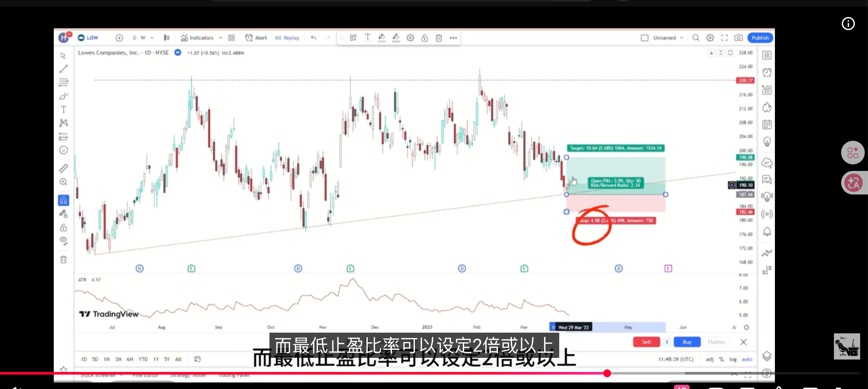Screen dimensions: 868x389
Task: Open the video info icon
Action: pos(848,24)
